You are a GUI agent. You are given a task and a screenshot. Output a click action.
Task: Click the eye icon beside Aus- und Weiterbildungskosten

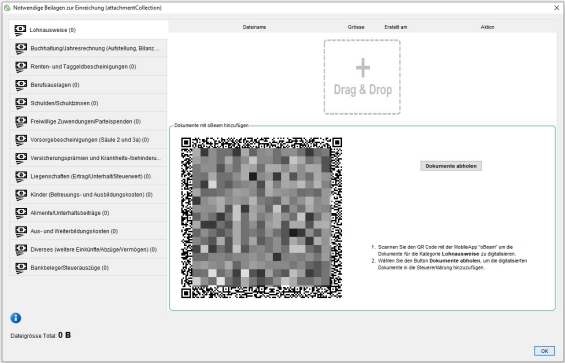(21, 232)
